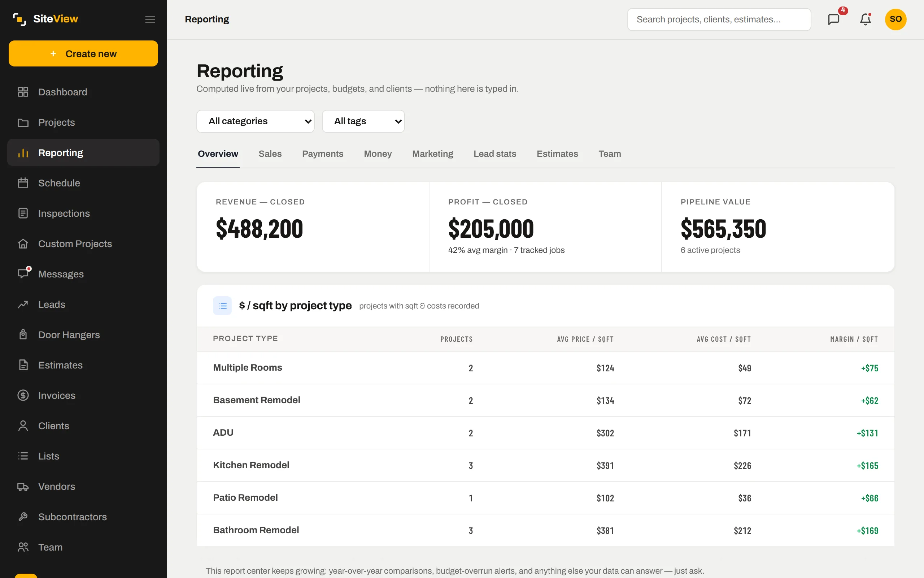Click the Projects folder icon
This screenshot has height=578, width=924.
click(23, 122)
